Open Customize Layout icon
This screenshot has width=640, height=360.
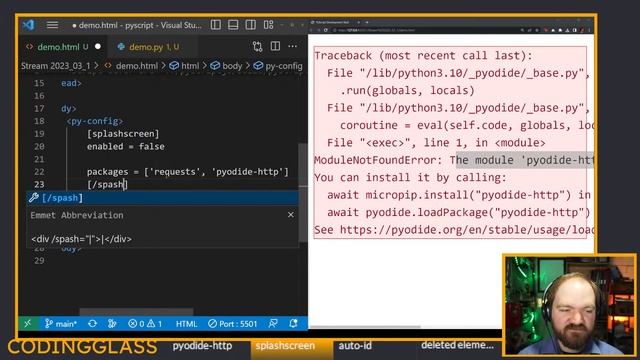[x=268, y=25]
